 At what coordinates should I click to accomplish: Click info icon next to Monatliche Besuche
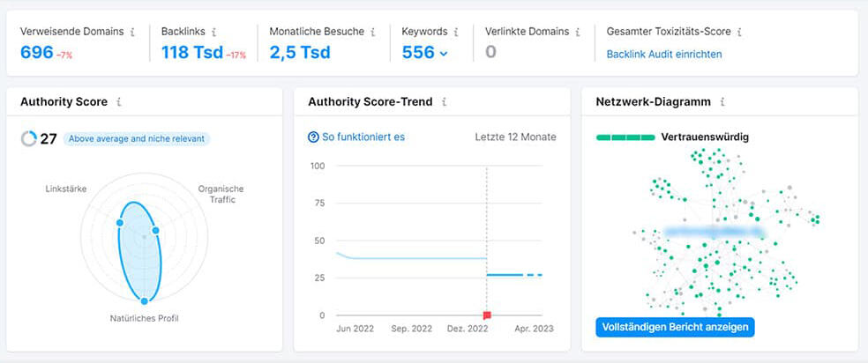pos(372,32)
